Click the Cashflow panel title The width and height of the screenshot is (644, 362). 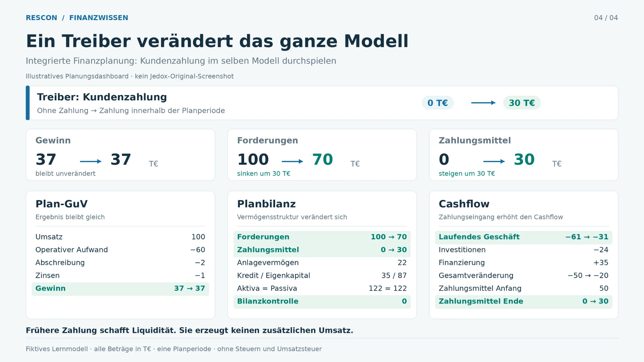pos(464,204)
